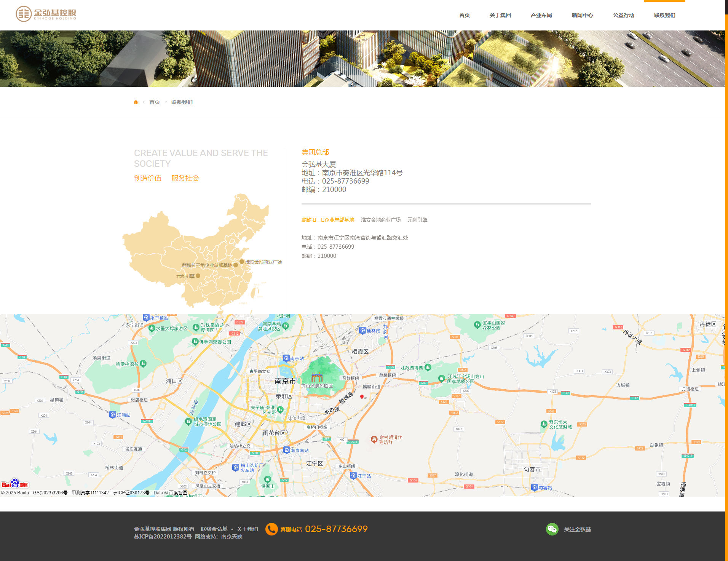Click the 元创引擎 marker on China map
The height and width of the screenshot is (561, 728).
pyautogui.click(x=198, y=276)
